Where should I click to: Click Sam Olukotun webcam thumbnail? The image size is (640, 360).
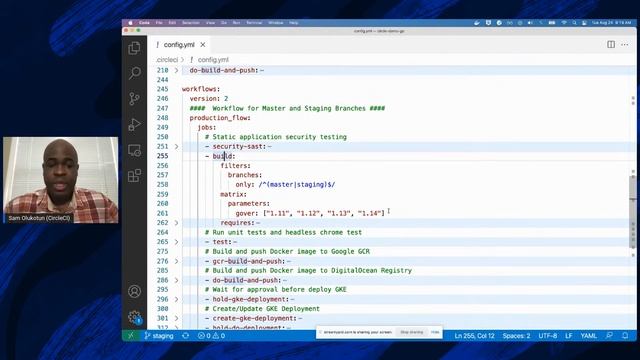pos(60,180)
